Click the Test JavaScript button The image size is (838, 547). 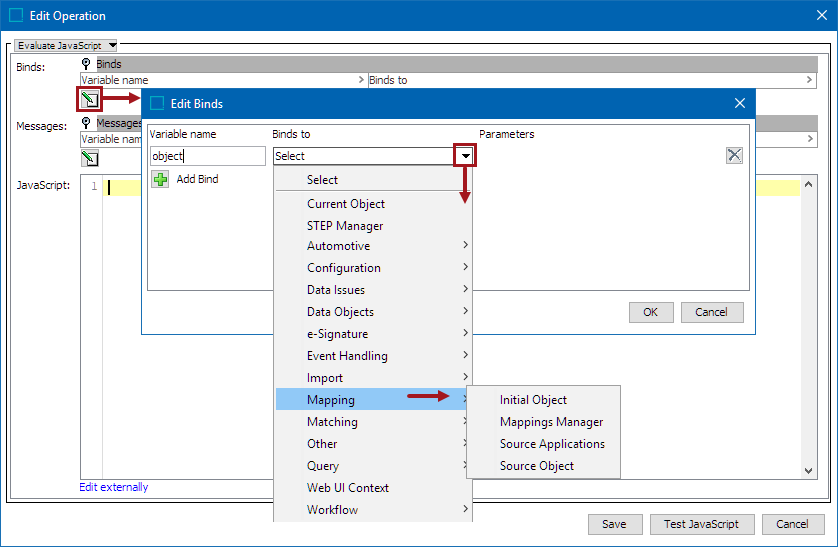[700, 524]
